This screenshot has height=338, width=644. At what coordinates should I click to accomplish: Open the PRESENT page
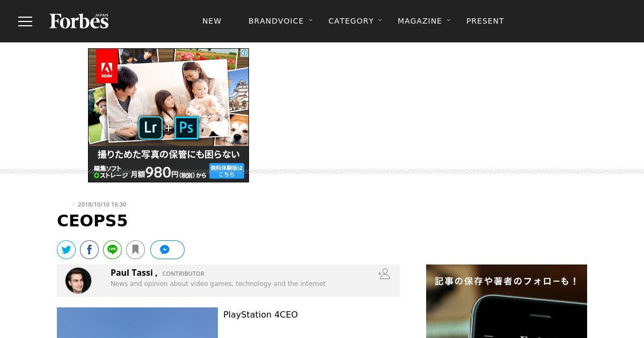[x=485, y=21]
